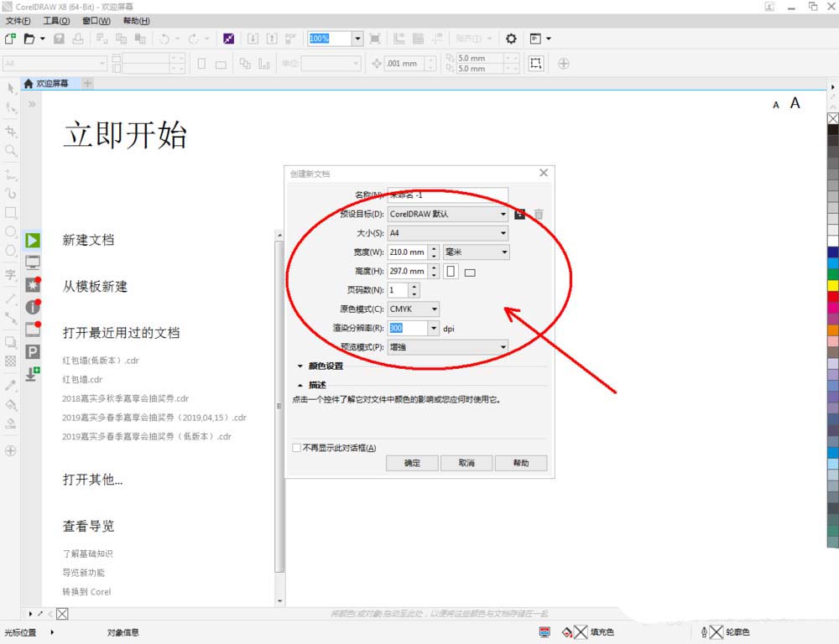Select the Text tool (字) in toolbox
The width and height of the screenshot is (839, 644).
click(11, 275)
